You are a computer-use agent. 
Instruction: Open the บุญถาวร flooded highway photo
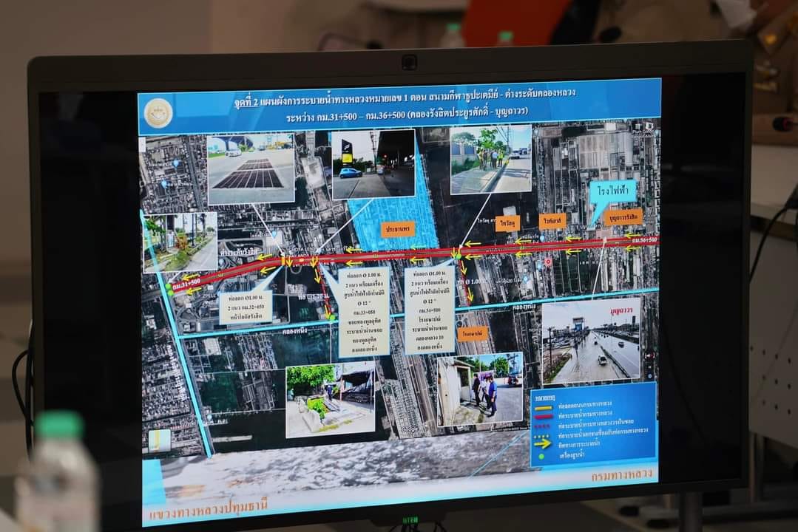point(590,341)
